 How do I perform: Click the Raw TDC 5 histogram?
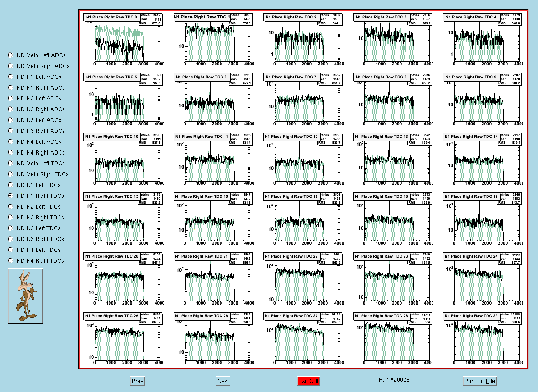(124, 100)
